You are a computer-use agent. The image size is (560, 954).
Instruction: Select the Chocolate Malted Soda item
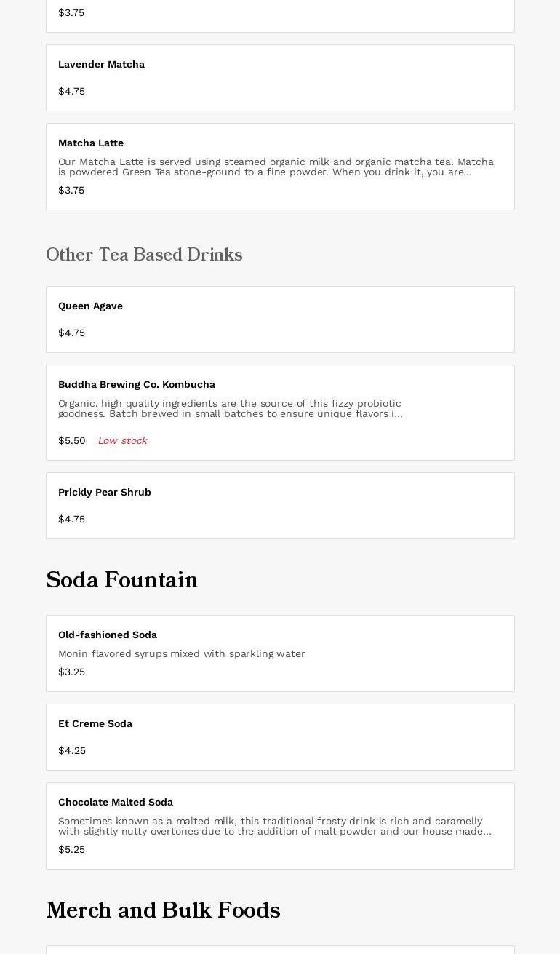point(116,803)
